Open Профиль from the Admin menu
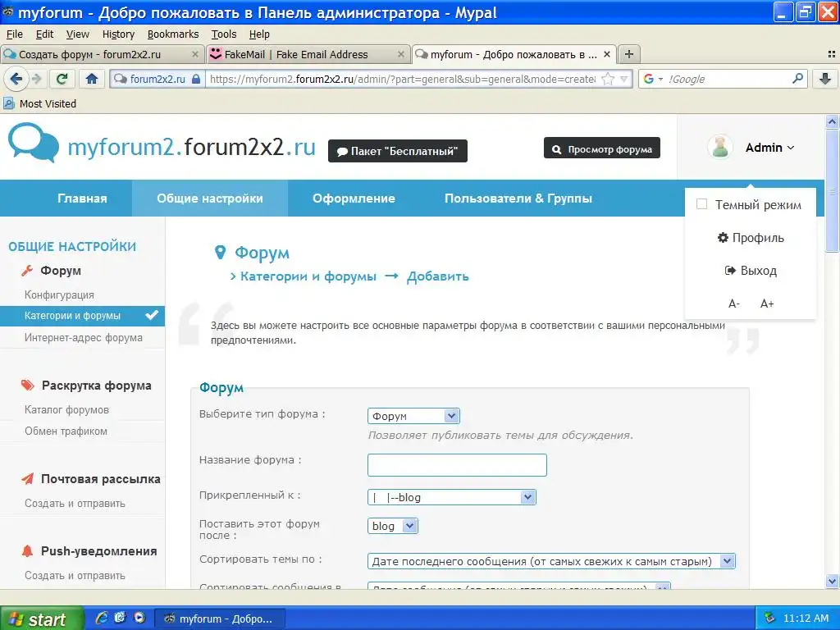The width and height of the screenshot is (840, 630). pyautogui.click(x=751, y=238)
